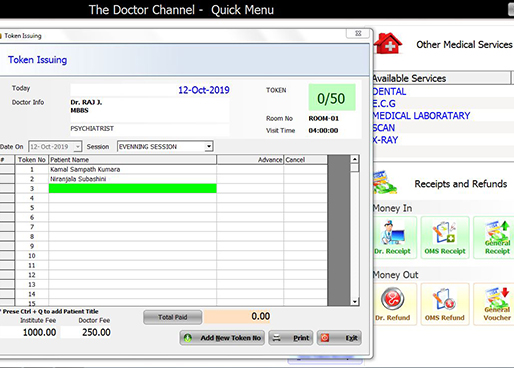
Task: Click the Advance cell of token 1
Action: coord(250,169)
